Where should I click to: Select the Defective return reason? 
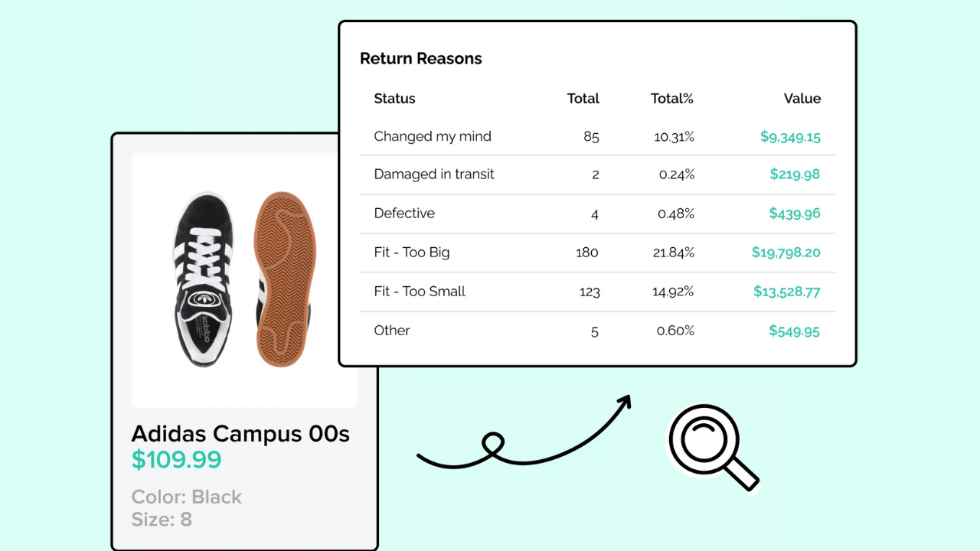(x=404, y=214)
